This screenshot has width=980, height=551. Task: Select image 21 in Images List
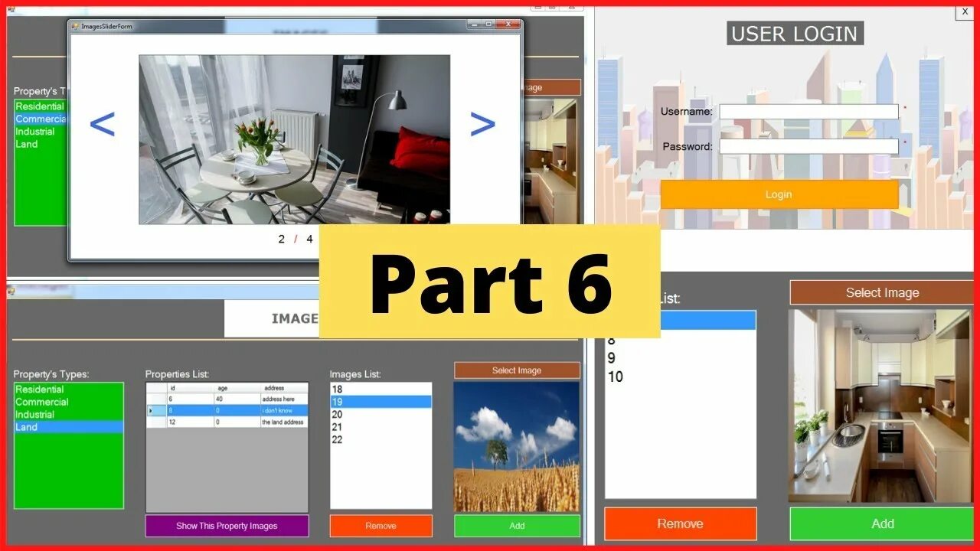(x=381, y=427)
